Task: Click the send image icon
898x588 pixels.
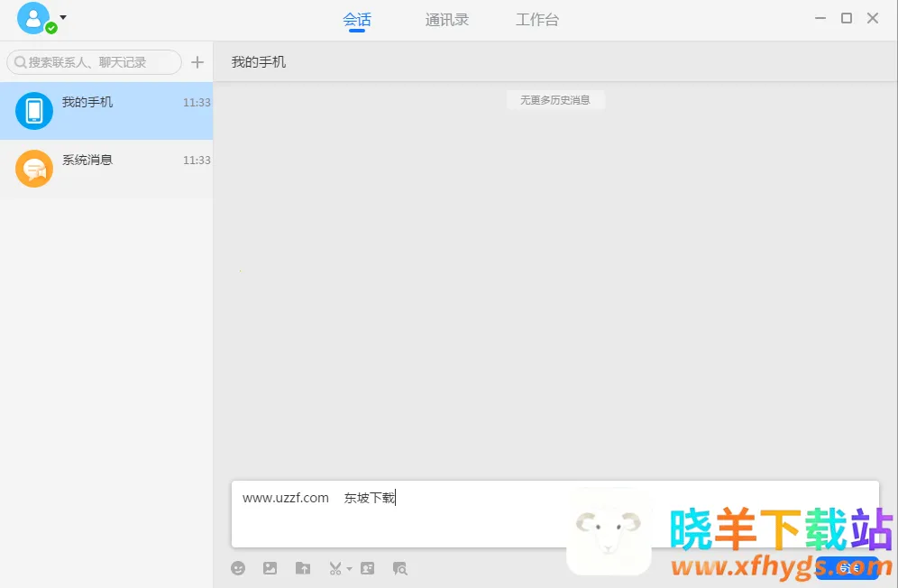Action: click(x=270, y=568)
